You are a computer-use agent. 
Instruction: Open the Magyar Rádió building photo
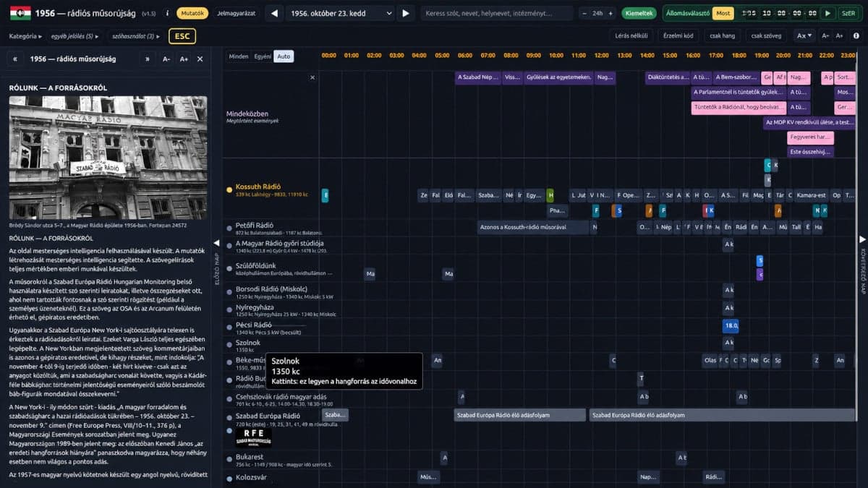point(108,158)
